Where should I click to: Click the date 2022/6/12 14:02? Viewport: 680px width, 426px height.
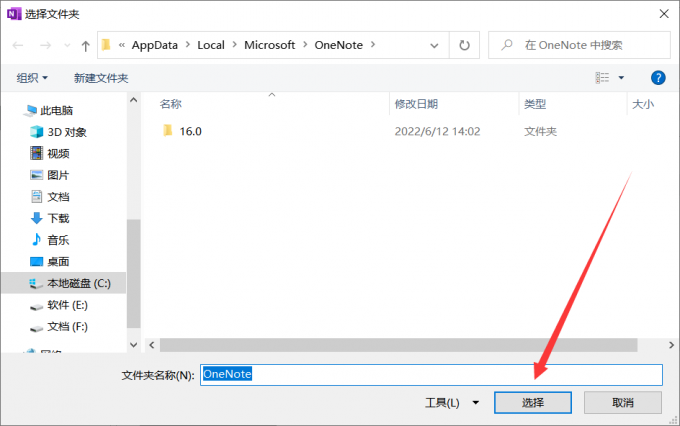click(x=437, y=131)
